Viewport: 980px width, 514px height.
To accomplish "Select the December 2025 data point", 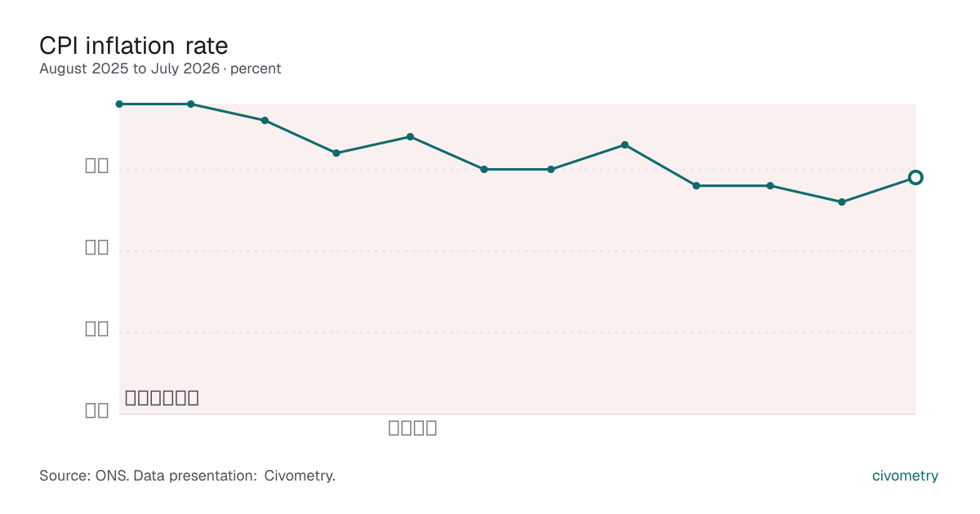I will click(x=410, y=136).
